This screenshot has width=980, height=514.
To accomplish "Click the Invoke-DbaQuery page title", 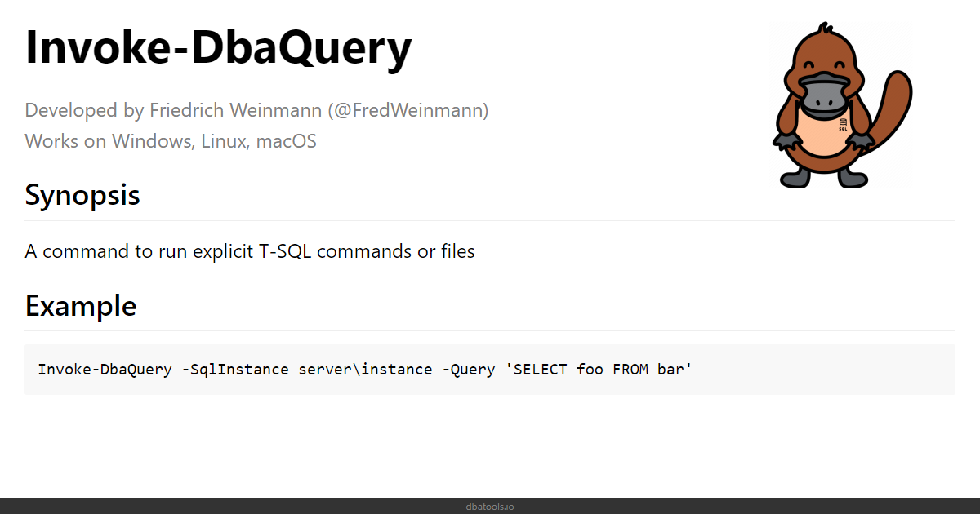I will click(x=219, y=47).
